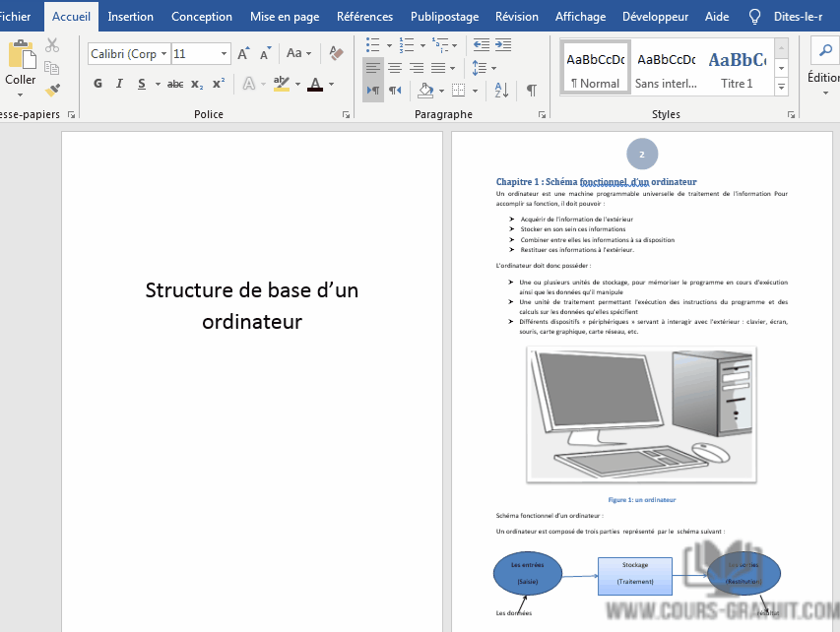Show paragraph marks with the pilcrow icon
The height and width of the screenshot is (632, 840).
(532, 90)
